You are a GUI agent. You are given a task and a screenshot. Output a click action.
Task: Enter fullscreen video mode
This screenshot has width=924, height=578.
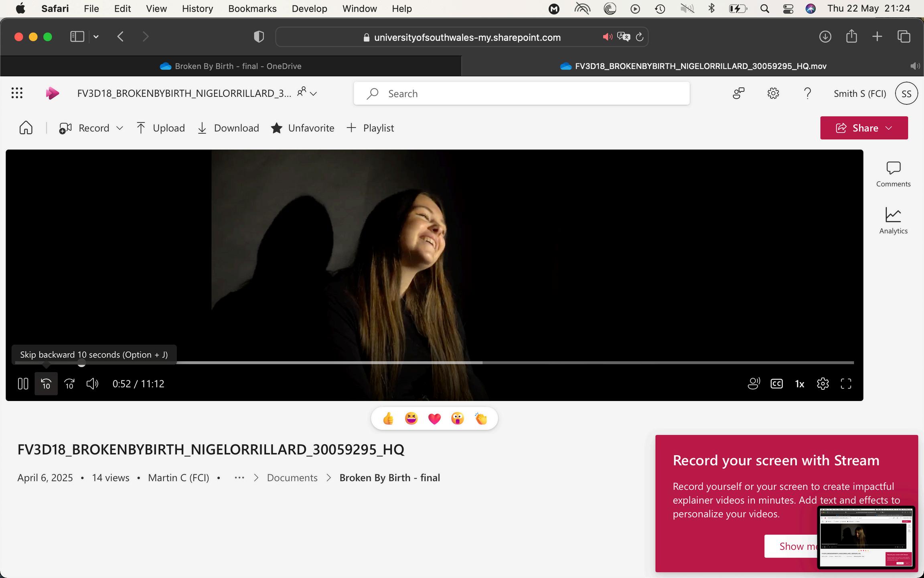[x=846, y=384]
